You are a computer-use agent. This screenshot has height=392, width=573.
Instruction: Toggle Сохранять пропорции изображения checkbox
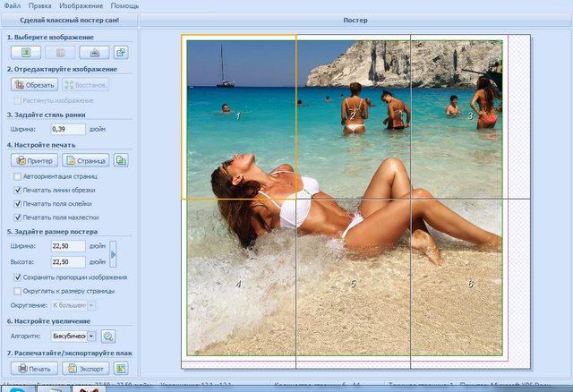pos(18,277)
